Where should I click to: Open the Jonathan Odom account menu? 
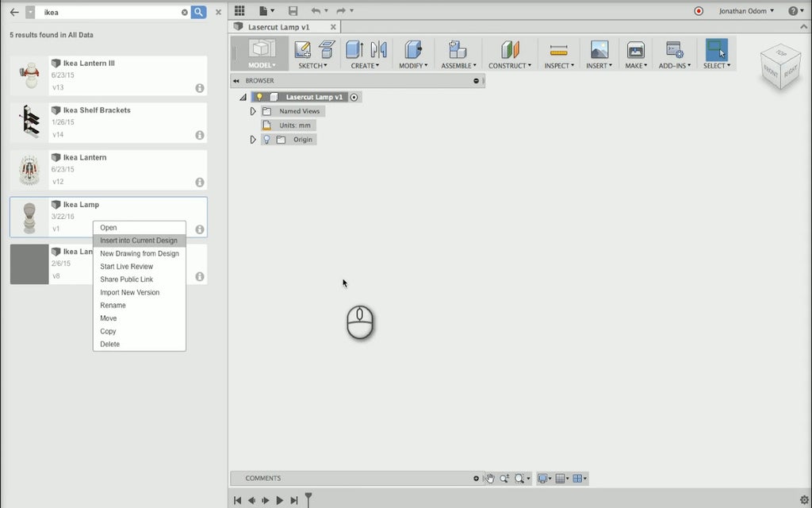[746, 10]
